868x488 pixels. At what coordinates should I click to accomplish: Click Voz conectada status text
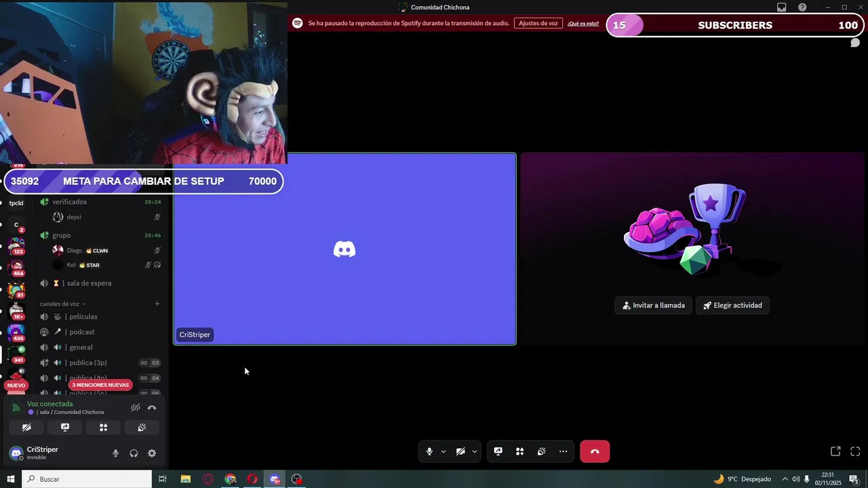click(50, 404)
